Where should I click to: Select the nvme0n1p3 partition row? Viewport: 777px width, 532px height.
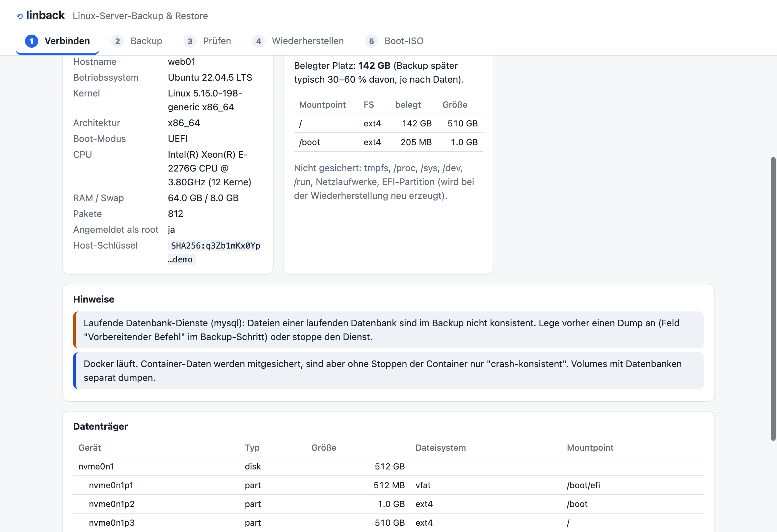pos(388,523)
